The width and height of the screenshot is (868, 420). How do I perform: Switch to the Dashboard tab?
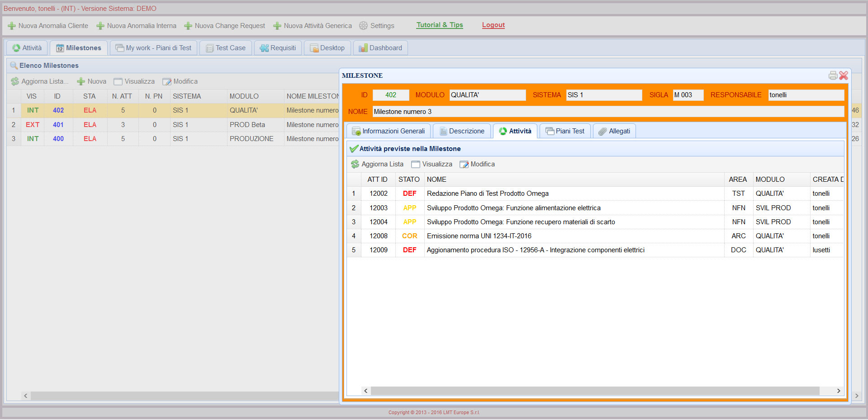coord(380,48)
